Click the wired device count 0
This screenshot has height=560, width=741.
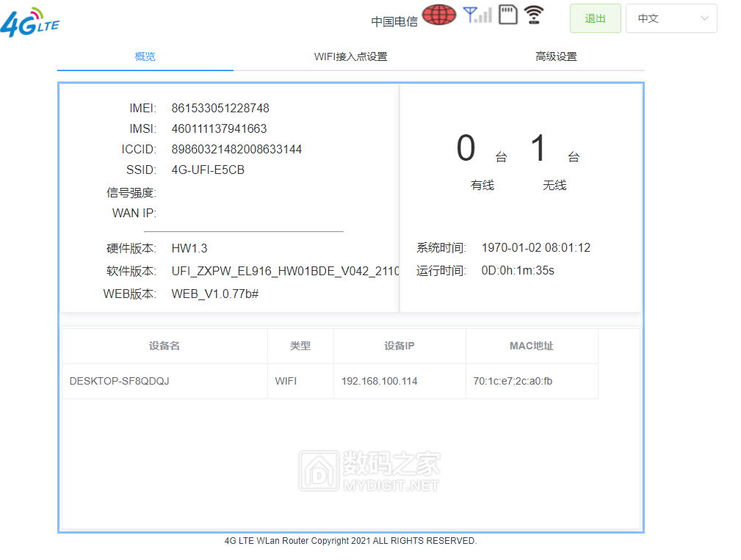(466, 148)
